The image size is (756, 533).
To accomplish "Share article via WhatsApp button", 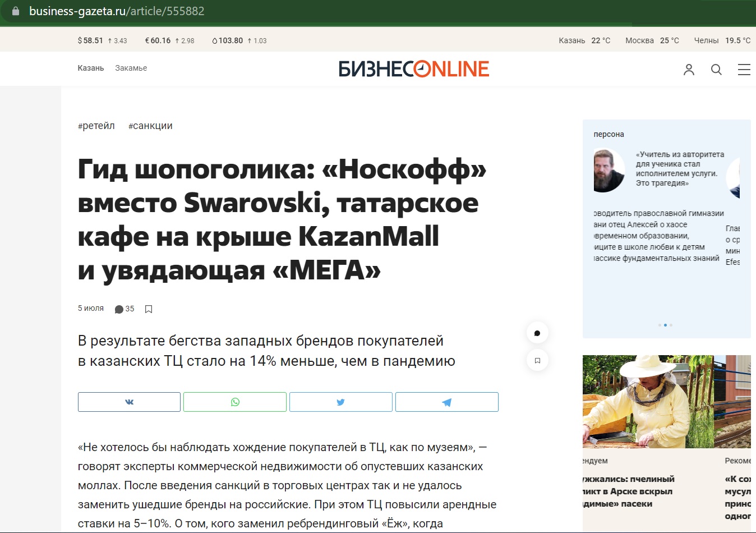I will (235, 402).
